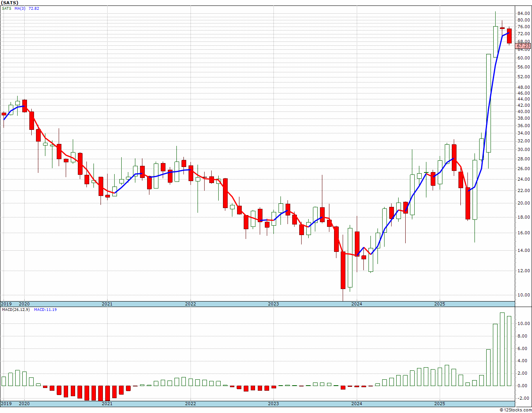This screenshot has height=413, width=532.
Task: Click 2020 on the price chart time axis
Action: [x=24, y=304]
